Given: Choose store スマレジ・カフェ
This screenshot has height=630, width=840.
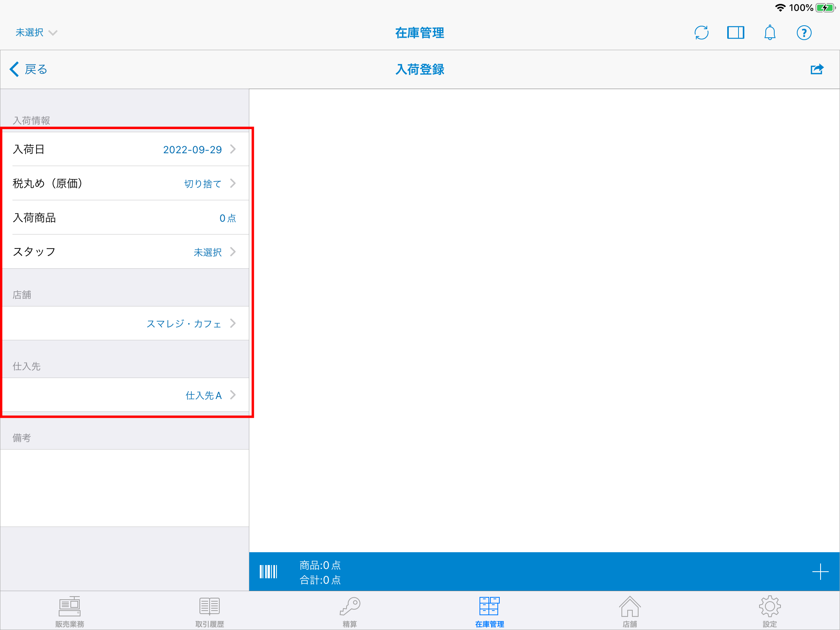Looking at the screenshot, I should tap(124, 324).
